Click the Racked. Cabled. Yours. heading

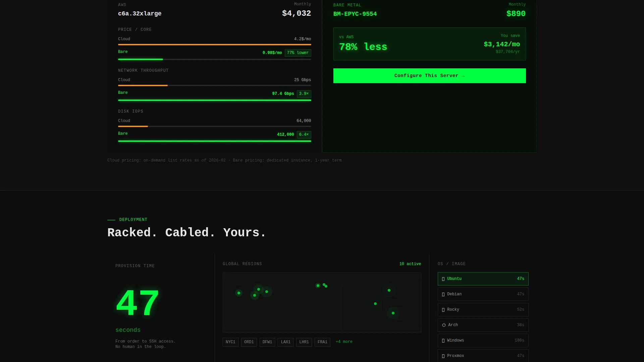[x=187, y=233]
